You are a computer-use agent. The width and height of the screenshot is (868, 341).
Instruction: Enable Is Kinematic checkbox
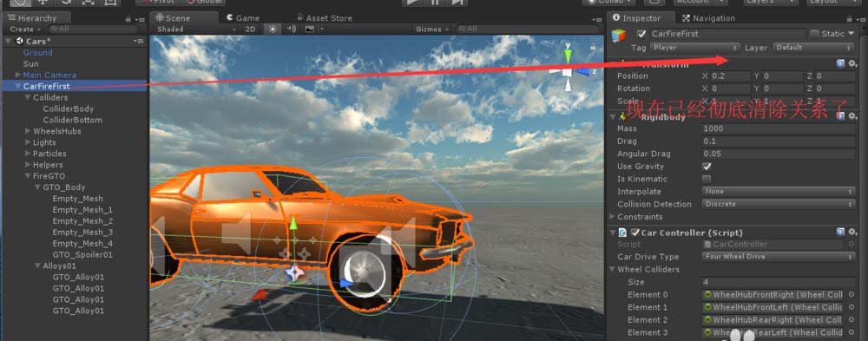click(x=707, y=179)
